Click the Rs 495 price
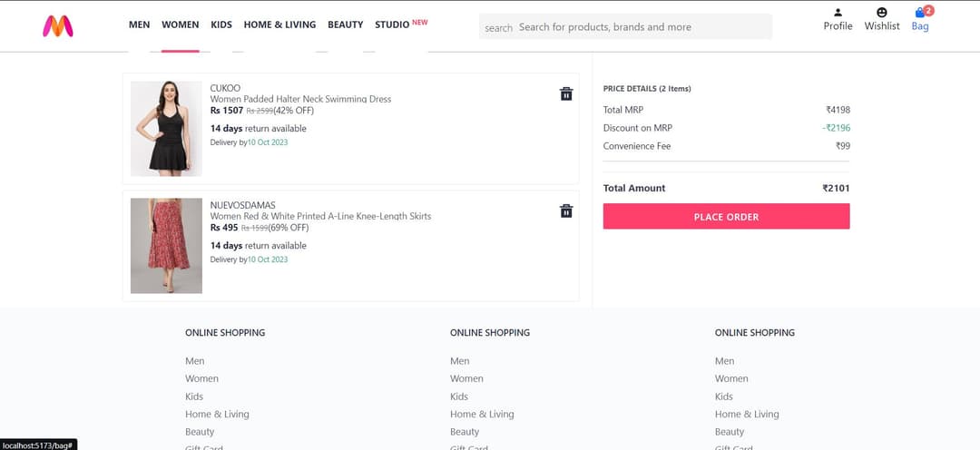The width and height of the screenshot is (980, 450). coord(224,228)
